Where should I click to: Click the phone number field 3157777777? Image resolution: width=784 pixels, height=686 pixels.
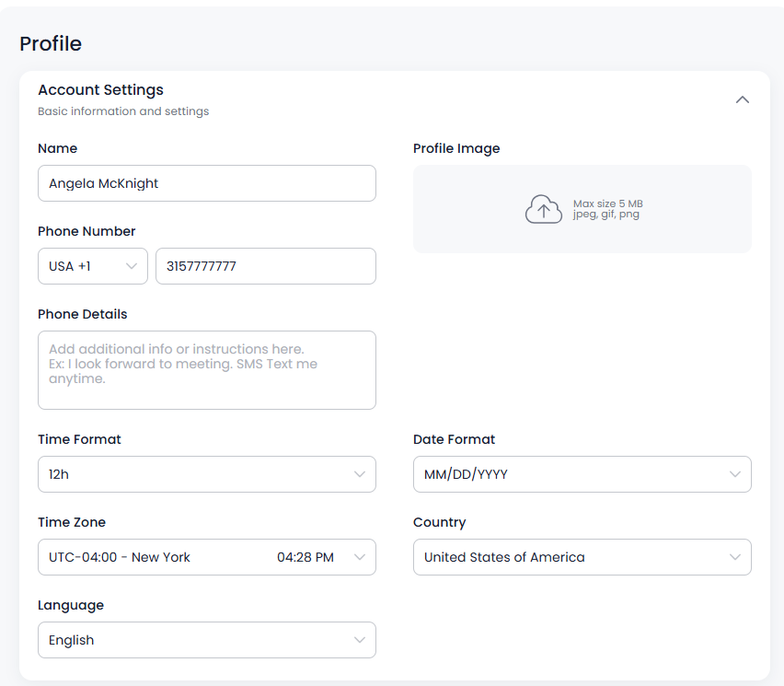click(266, 266)
